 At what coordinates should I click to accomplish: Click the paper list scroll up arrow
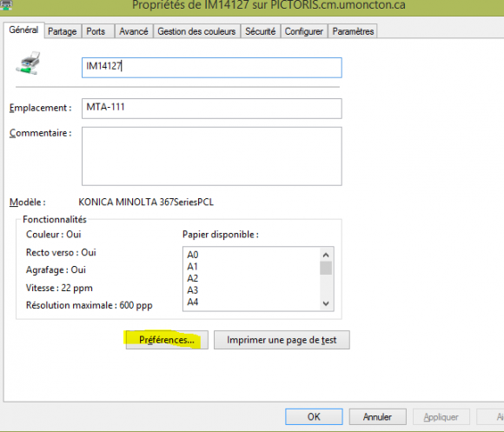tap(326, 255)
